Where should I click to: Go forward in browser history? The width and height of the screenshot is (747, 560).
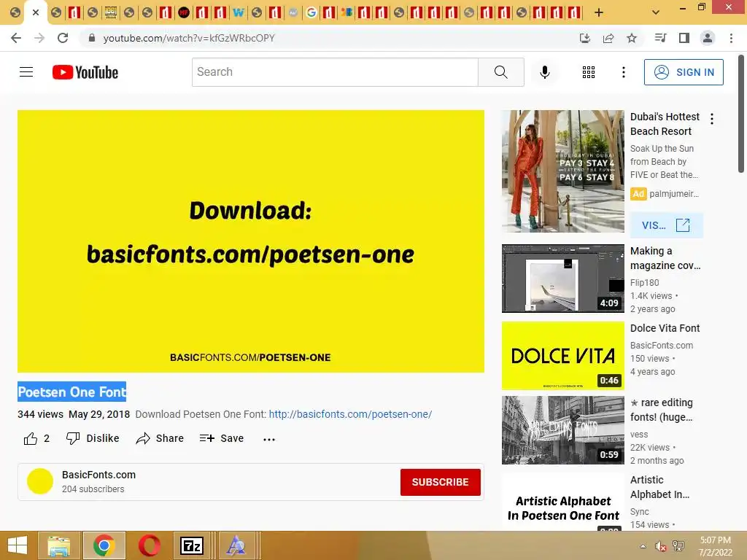pyautogui.click(x=39, y=38)
